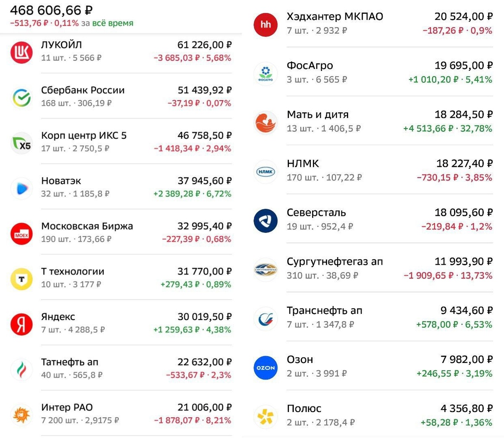Tap the X5 Corp Center logo
Viewport: 504px width, 438px height.
coord(21,143)
